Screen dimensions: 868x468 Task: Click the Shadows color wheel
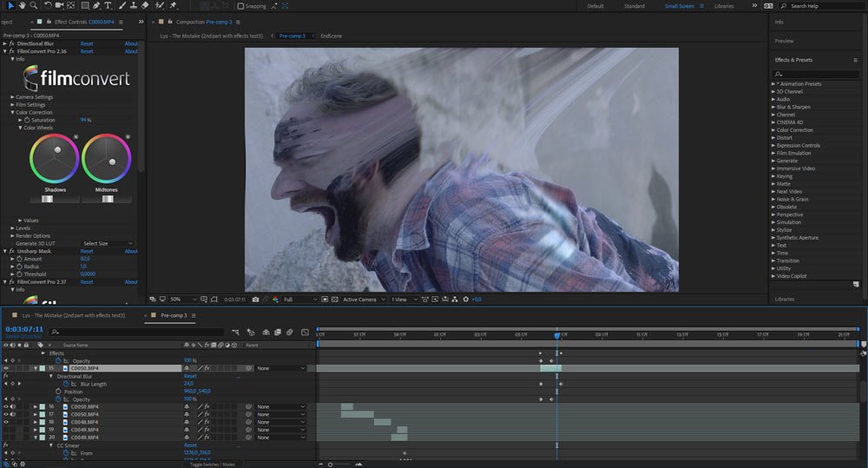click(x=55, y=157)
